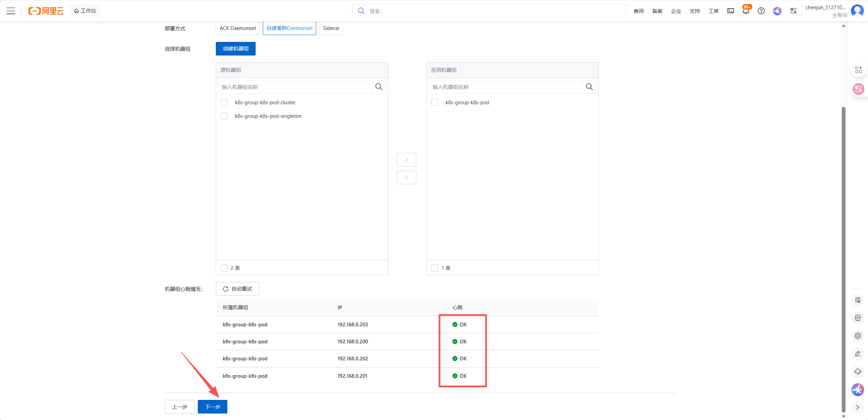Select the Sidecar deployment option

pos(331,28)
